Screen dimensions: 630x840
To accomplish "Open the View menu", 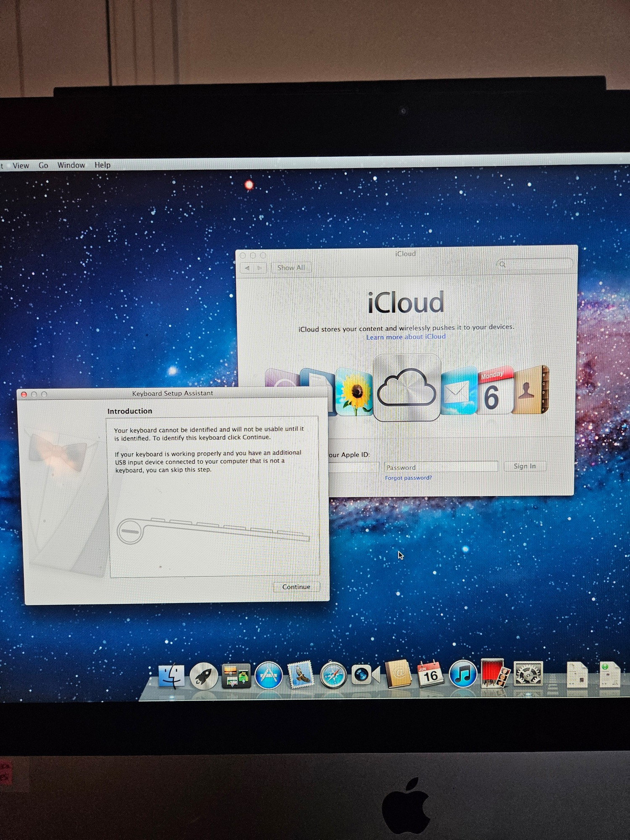I will [x=21, y=165].
